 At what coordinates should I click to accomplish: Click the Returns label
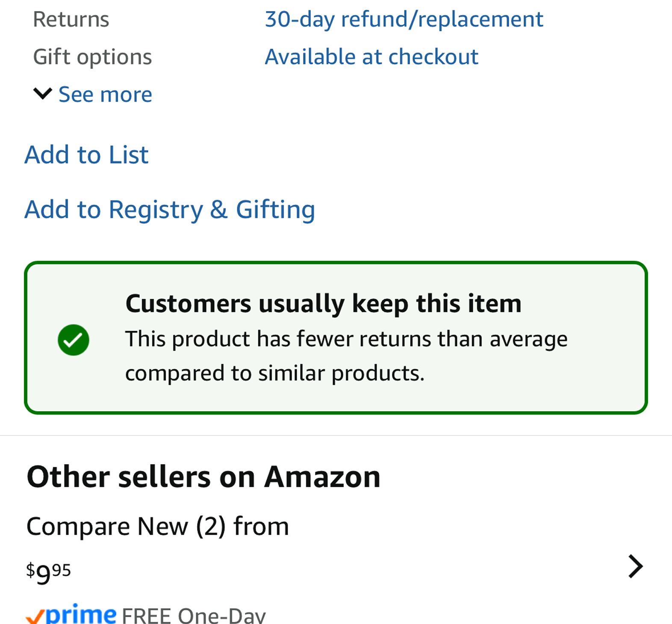(x=71, y=20)
